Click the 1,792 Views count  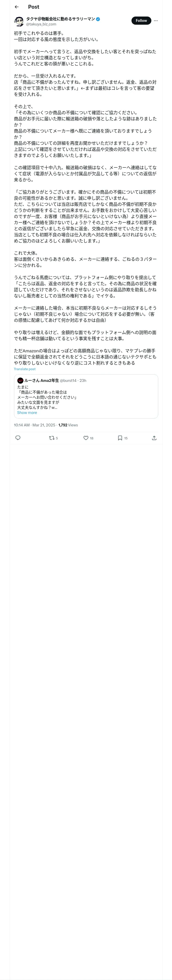click(x=68, y=425)
